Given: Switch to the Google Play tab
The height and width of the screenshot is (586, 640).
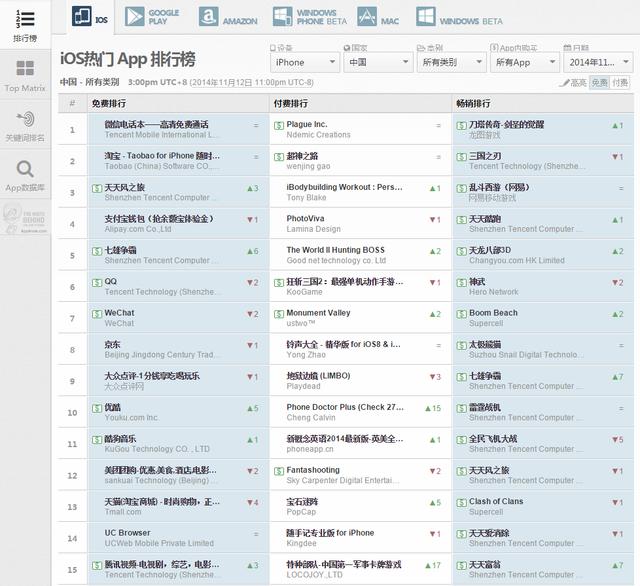Looking at the screenshot, I should (x=153, y=17).
